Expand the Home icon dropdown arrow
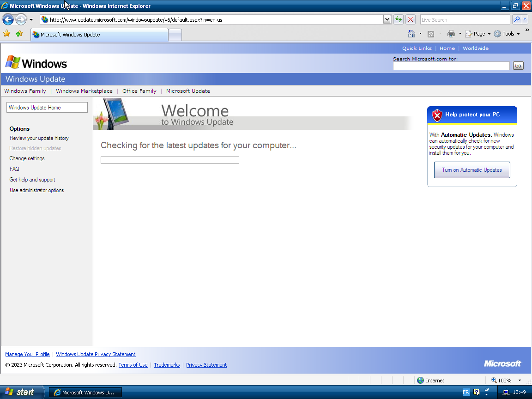Viewport: 532px width, 399px height. pyautogui.click(x=420, y=34)
